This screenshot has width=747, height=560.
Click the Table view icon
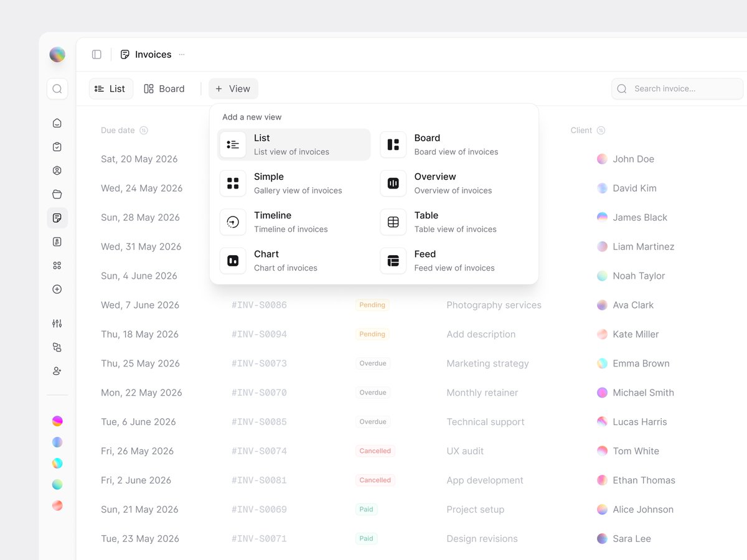393,222
